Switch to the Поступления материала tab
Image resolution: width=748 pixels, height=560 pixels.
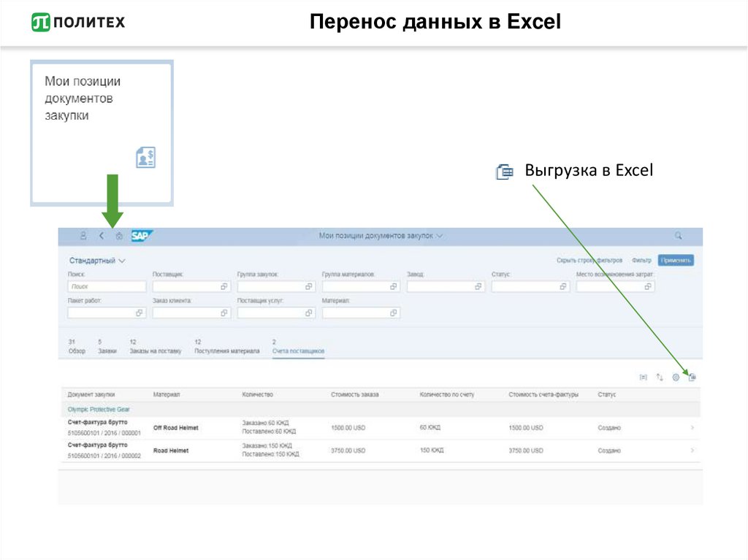coord(227,346)
